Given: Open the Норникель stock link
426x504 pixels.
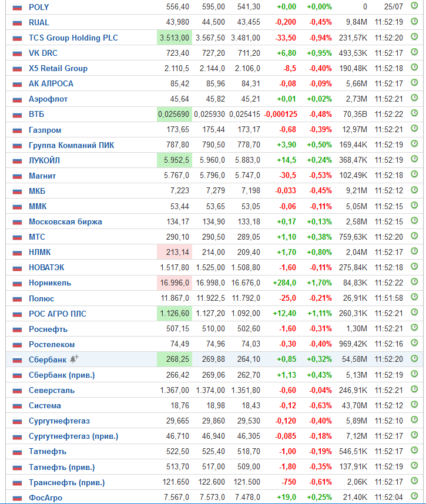Looking at the screenshot, I should click(x=50, y=283).
